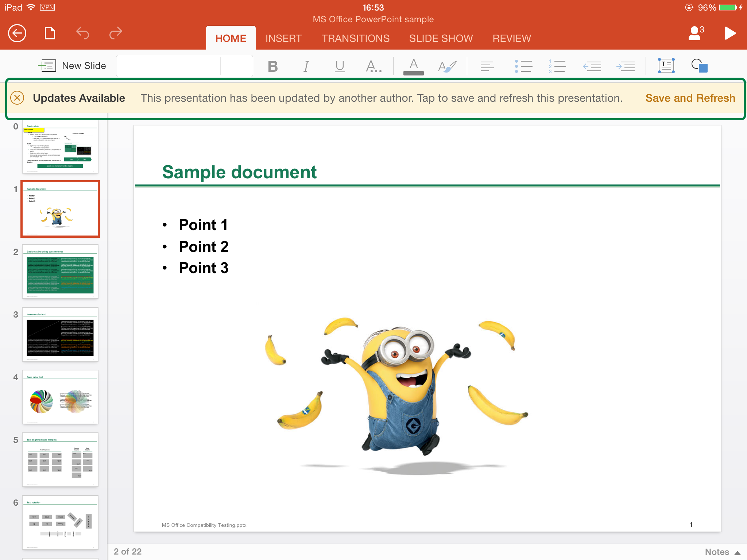This screenshot has width=747, height=560.
Task: Expand the Notes pane
Action: (x=723, y=552)
